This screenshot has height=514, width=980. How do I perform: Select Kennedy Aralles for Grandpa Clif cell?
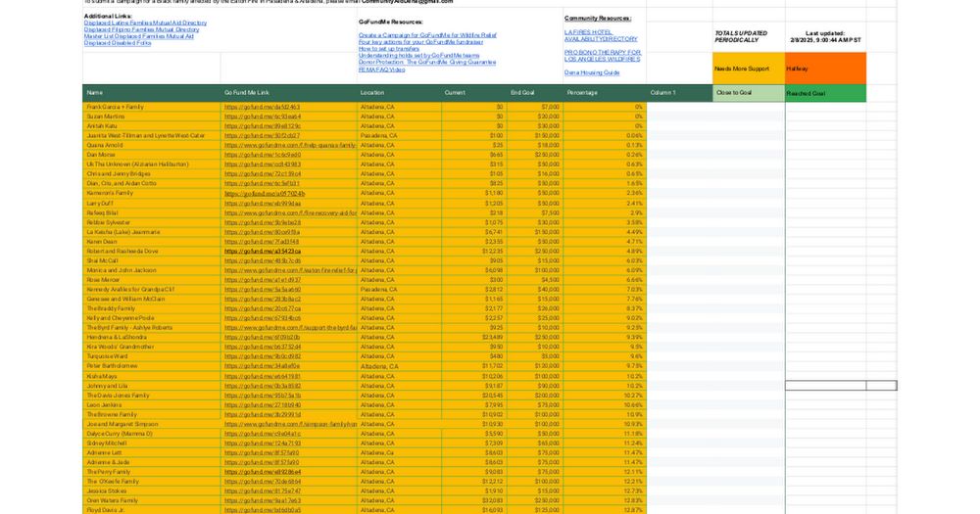(151, 290)
